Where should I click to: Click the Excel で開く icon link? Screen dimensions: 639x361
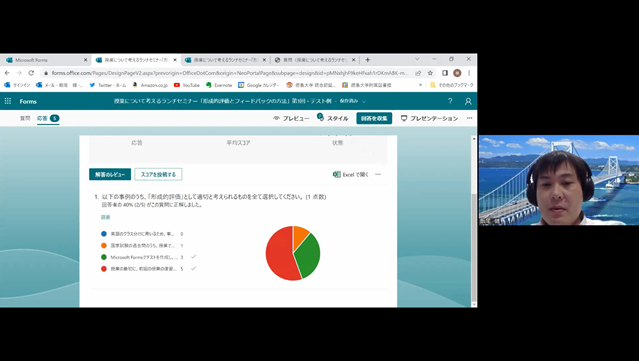tap(350, 174)
